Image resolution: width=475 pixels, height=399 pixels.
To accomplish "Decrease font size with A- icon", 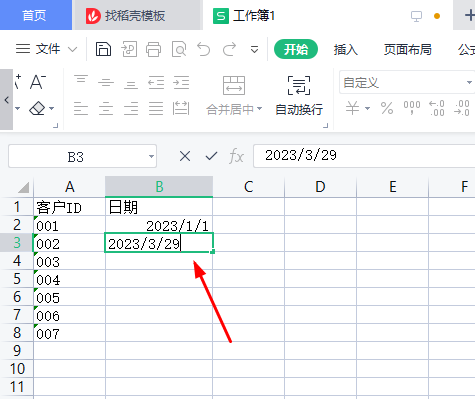I will point(38,82).
